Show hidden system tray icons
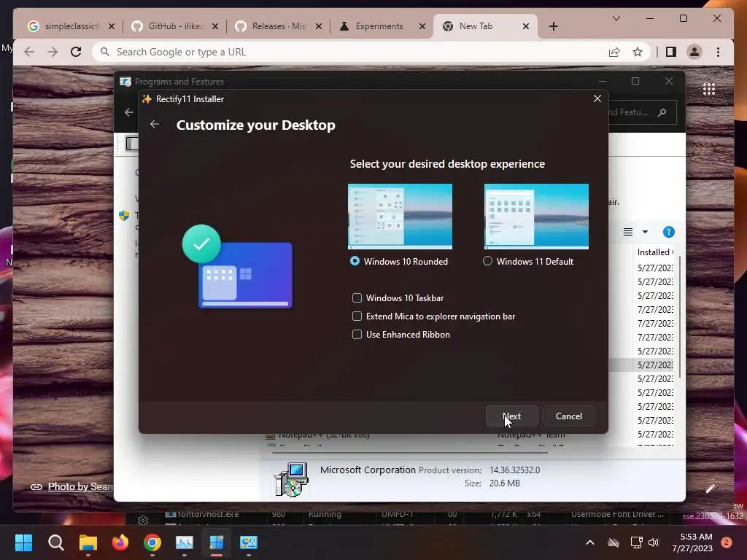This screenshot has width=747, height=560. (x=589, y=542)
